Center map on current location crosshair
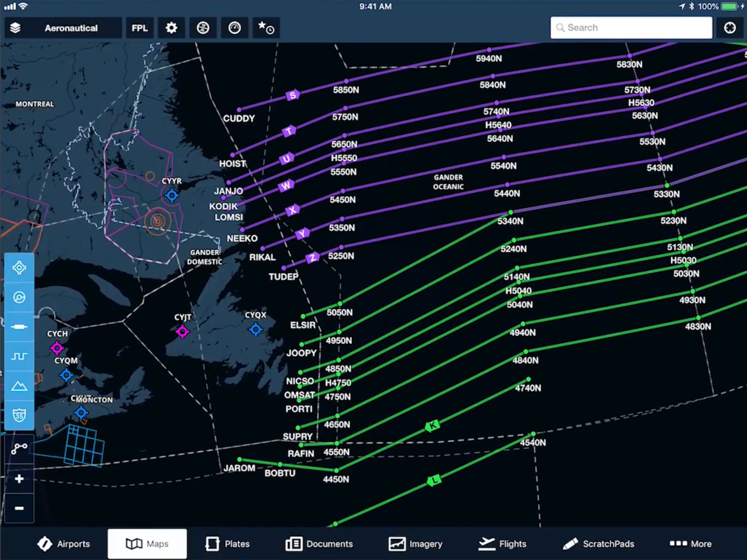This screenshot has width=747, height=560. point(730,28)
